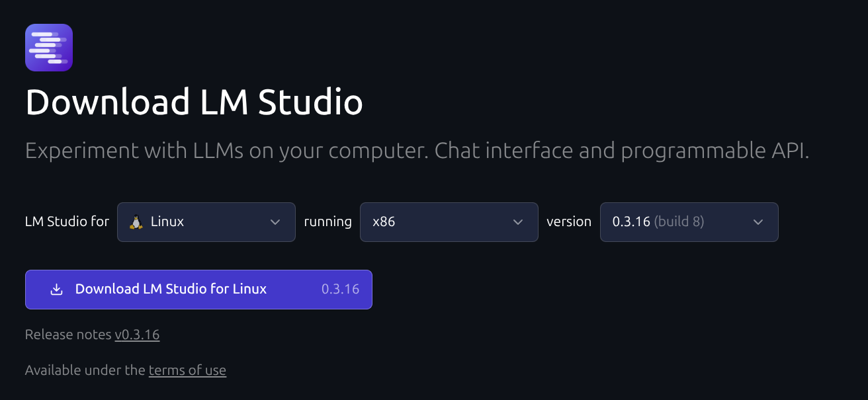Click the '(build 8)' text in the version selector
Screen dimensions: 868x400
point(679,222)
